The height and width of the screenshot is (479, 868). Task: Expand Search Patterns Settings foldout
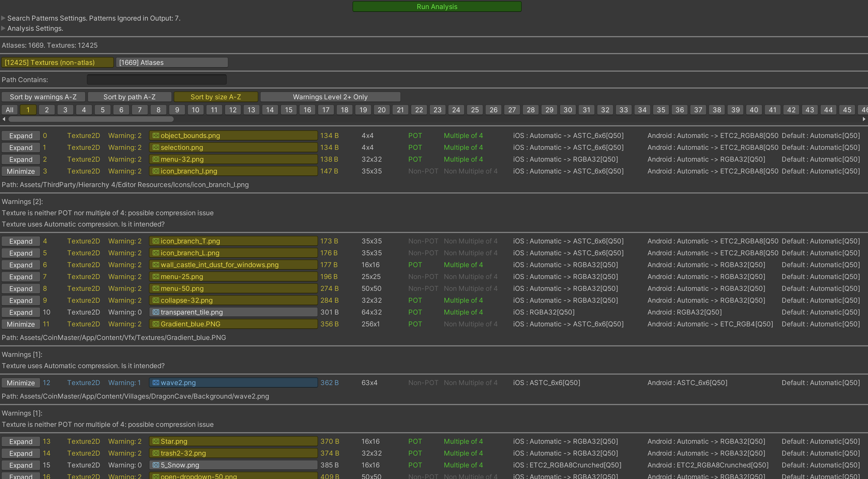[x=3, y=18]
